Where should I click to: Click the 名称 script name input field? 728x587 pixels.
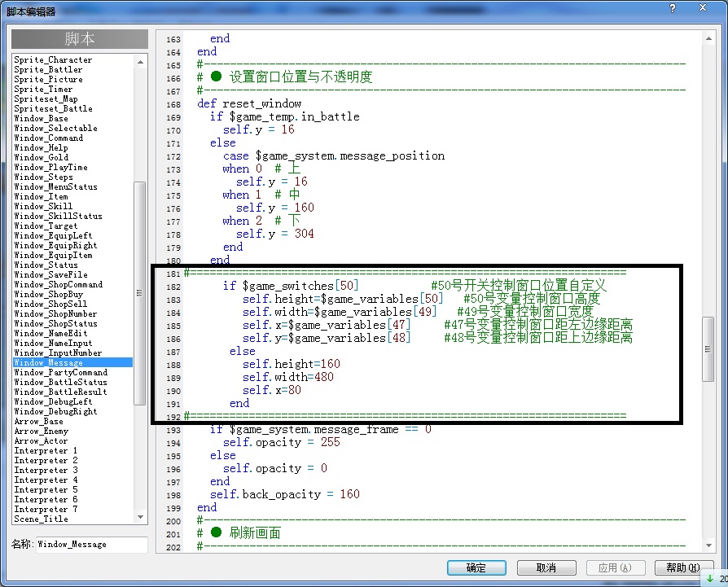tap(92, 545)
